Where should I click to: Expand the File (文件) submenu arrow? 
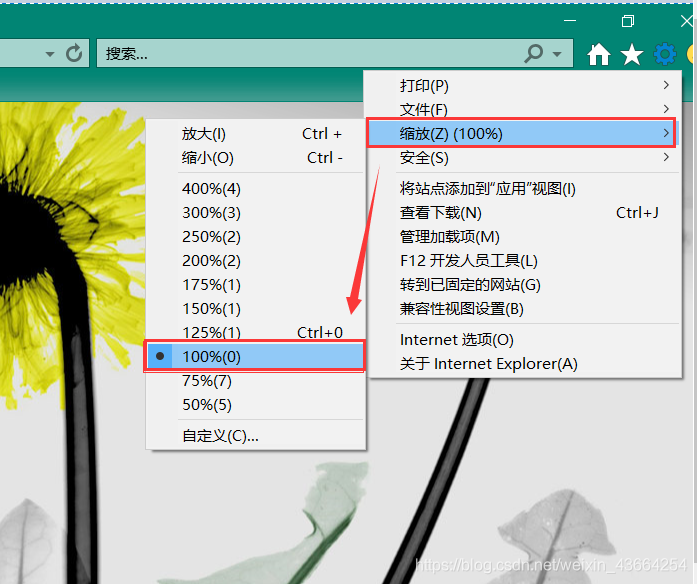click(666, 109)
